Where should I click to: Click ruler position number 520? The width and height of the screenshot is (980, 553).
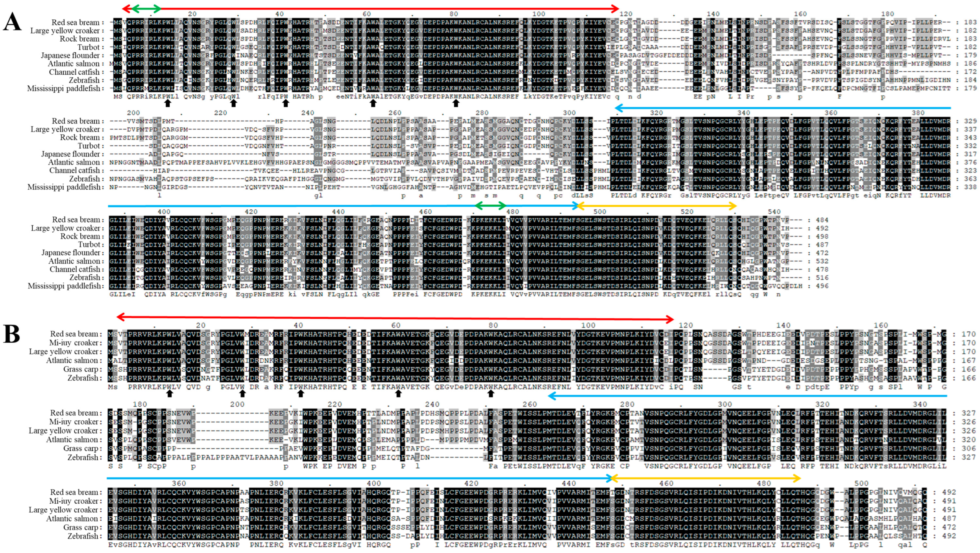pos(687,212)
